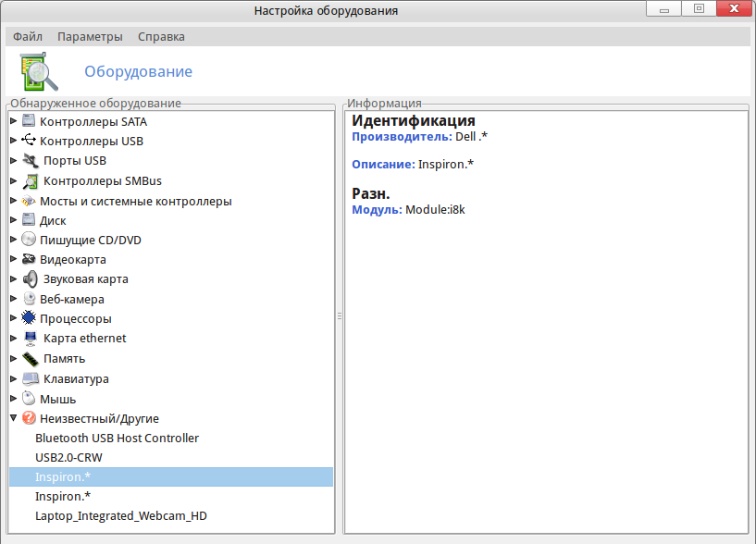Click the Производитель: Dell text

point(419,137)
